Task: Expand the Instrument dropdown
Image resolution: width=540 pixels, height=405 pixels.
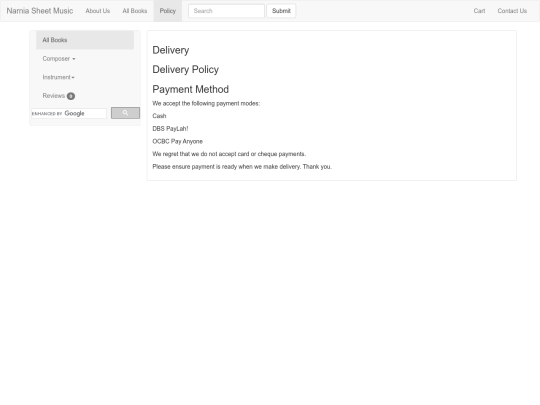Action: (59, 77)
